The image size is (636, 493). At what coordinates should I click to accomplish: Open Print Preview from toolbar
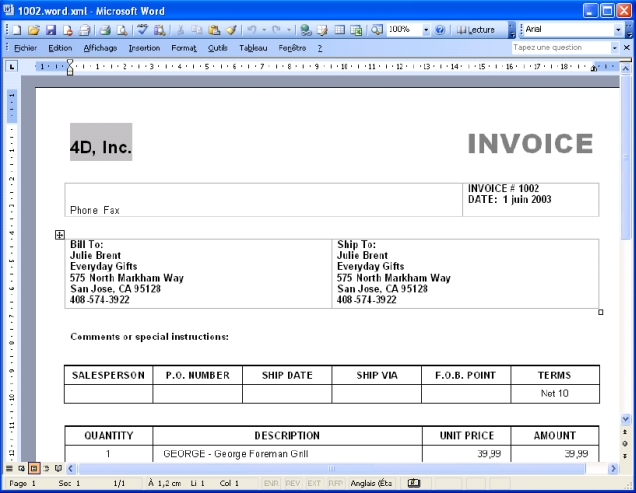coord(120,30)
